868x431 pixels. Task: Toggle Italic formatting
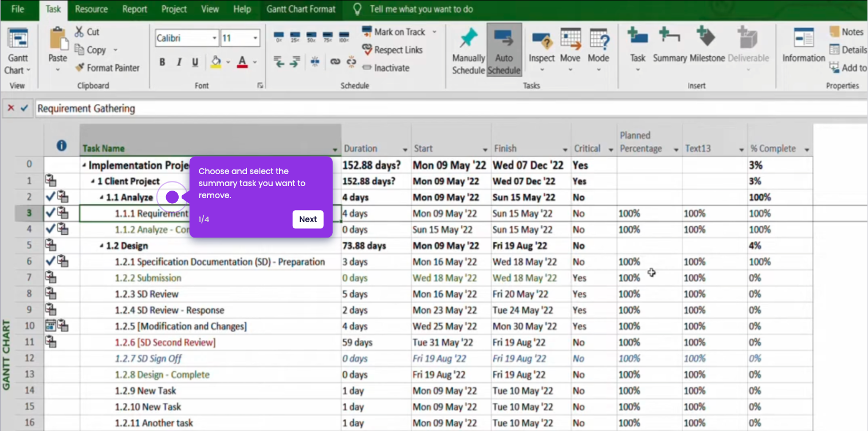(179, 62)
